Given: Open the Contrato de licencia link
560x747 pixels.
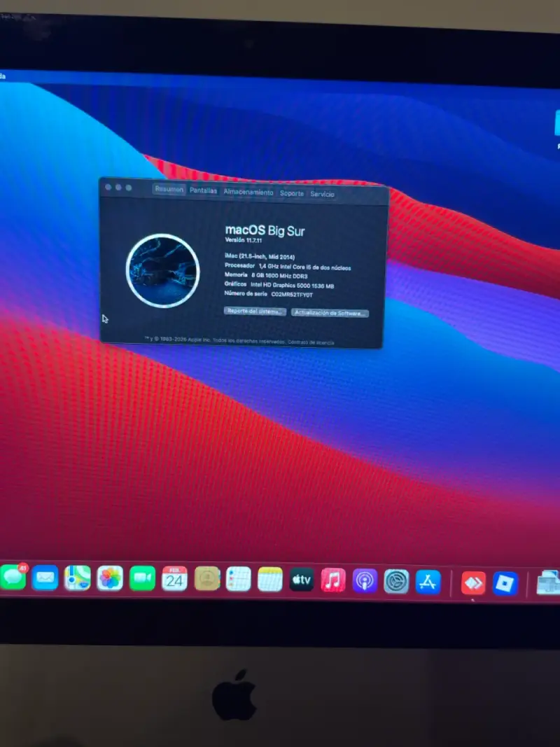Looking at the screenshot, I should [311, 342].
